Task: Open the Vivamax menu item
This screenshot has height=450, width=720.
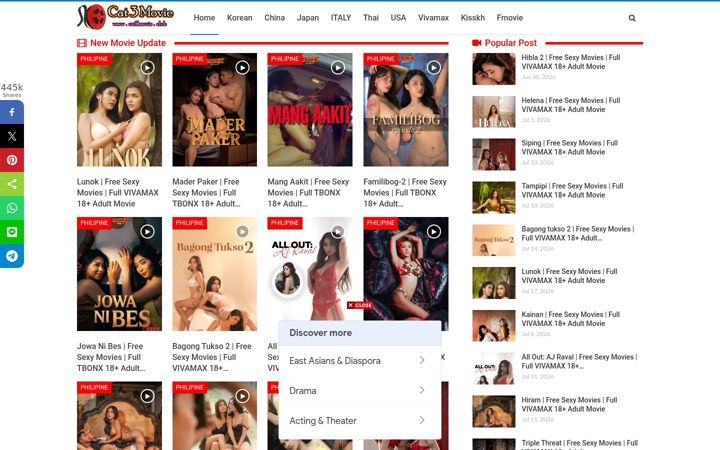Action: click(433, 18)
